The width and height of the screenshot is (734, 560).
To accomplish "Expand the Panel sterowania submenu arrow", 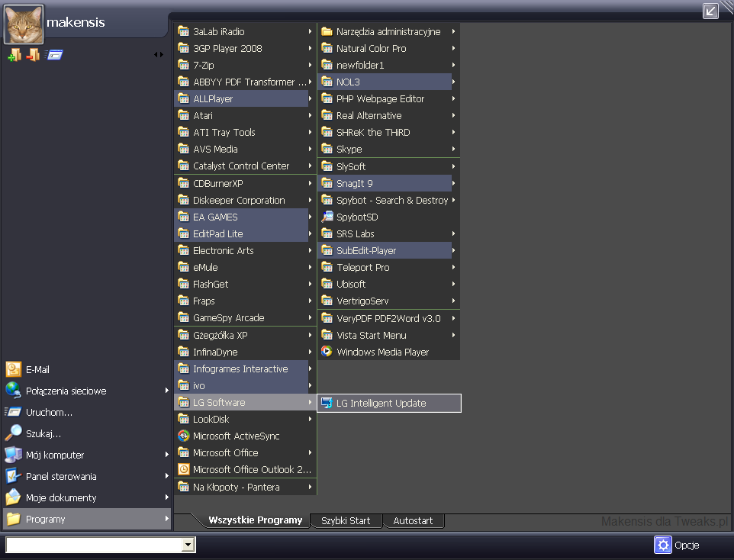I will pos(166,476).
